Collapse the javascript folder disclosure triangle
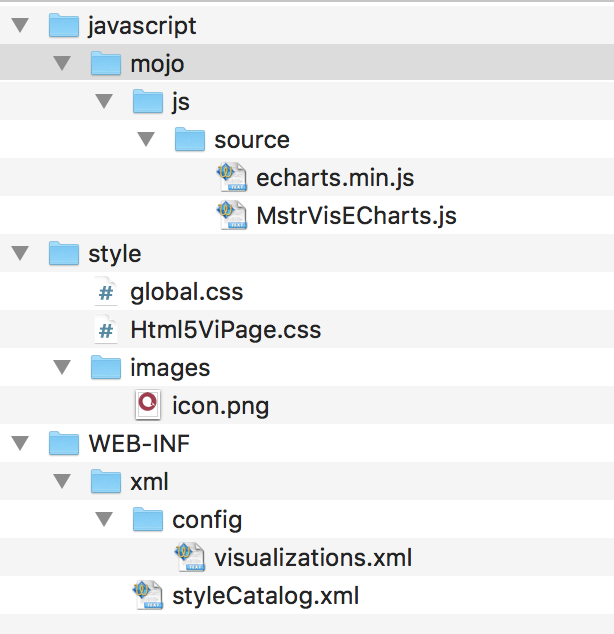The height and width of the screenshot is (634, 614). coord(20,26)
